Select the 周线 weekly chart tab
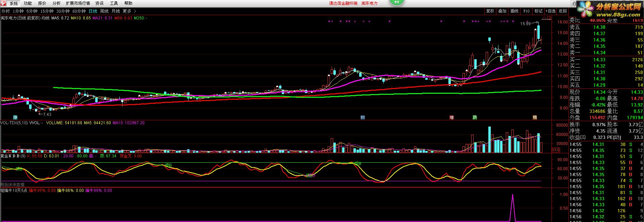Screen dimensions: 644x222 pyautogui.click(x=104, y=11)
